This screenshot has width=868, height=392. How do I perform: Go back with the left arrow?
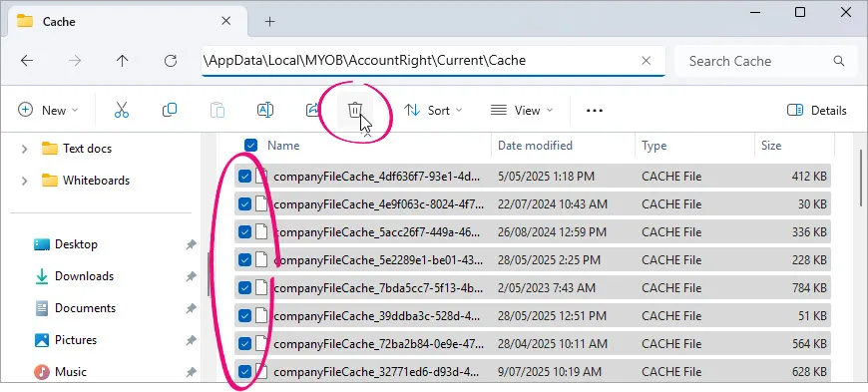point(27,61)
